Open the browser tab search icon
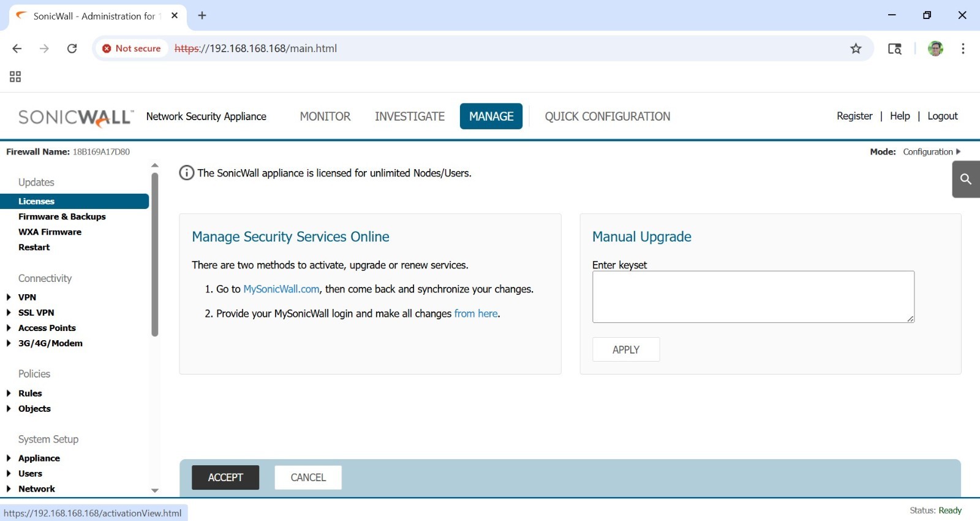This screenshot has width=980, height=521. (895, 48)
